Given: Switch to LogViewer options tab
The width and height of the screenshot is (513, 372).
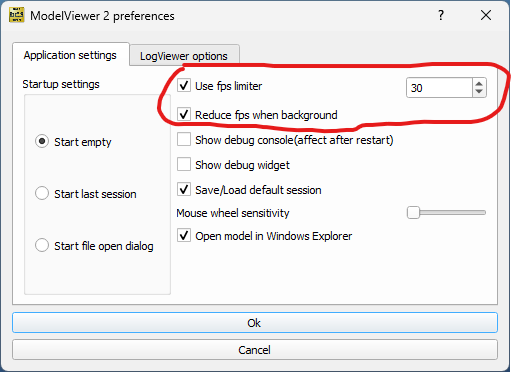Looking at the screenshot, I should tap(184, 56).
